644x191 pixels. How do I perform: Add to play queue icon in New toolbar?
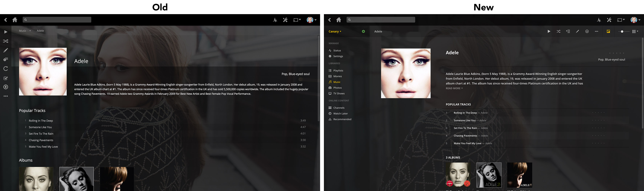(x=568, y=31)
